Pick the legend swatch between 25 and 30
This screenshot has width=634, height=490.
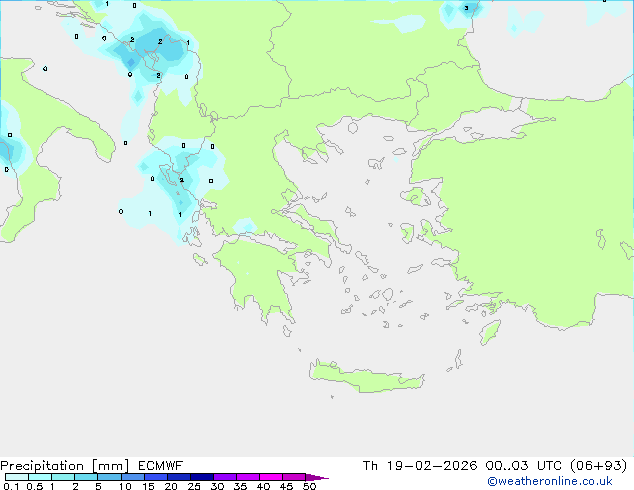coord(201,477)
